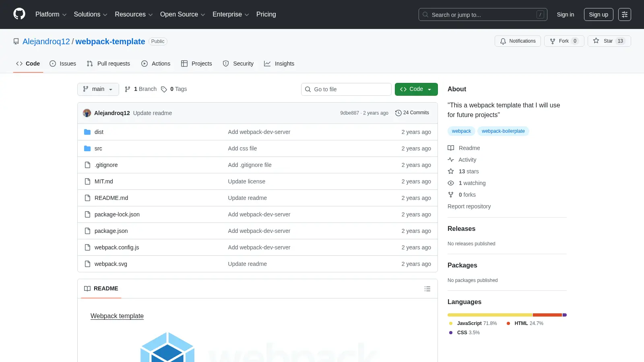The image size is (644, 362).
Task: Click the Activity pulse icon
Action: tap(451, 160)
